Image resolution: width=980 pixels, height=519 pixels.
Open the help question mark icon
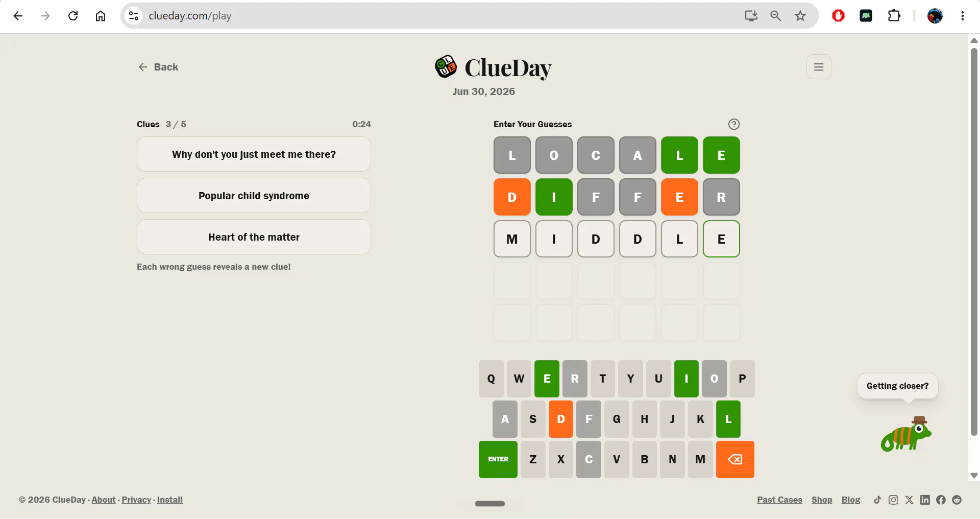point(734,124)
